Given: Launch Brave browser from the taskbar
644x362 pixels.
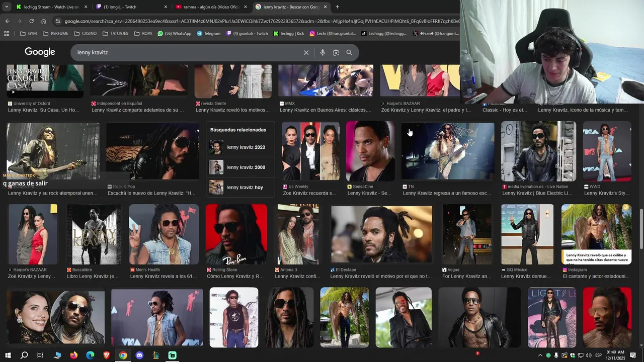Looking at the screenshot, I should tap(107, 355).
